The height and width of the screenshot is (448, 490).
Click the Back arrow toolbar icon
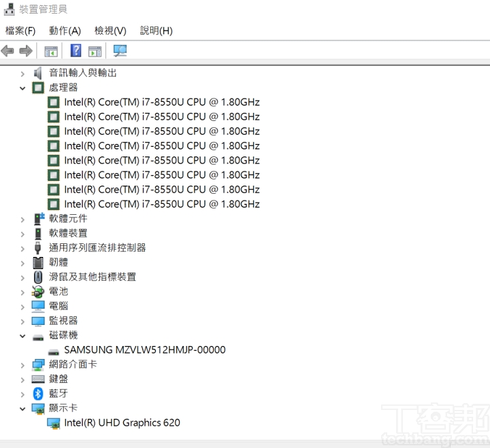pos(7,50)
